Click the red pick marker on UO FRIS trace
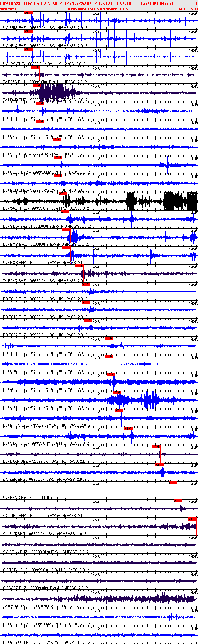The width and height of the screenshot is (198, 644). tap(28, 13)
